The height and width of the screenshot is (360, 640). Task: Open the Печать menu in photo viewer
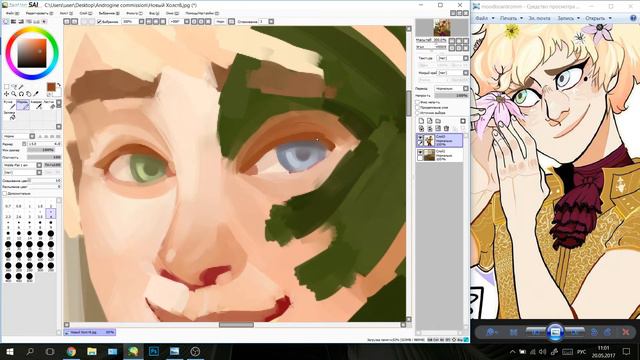511,18
